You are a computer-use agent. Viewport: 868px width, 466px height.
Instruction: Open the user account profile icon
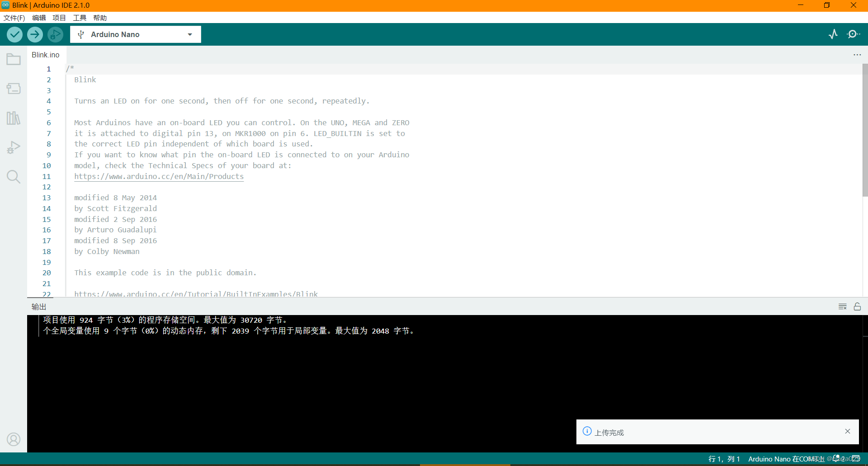tap(14, 439)
